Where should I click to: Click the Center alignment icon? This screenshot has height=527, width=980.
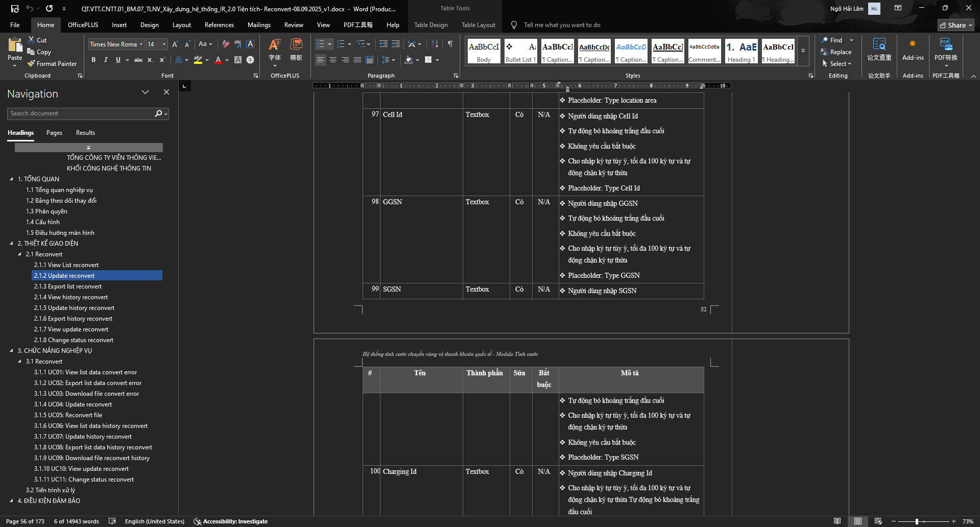click(333, 60)
